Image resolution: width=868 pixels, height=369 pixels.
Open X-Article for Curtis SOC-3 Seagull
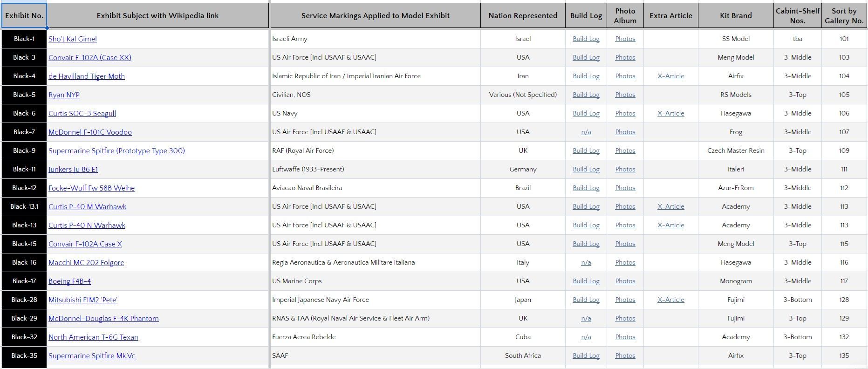pyautogui.click(x=670, y=114)
